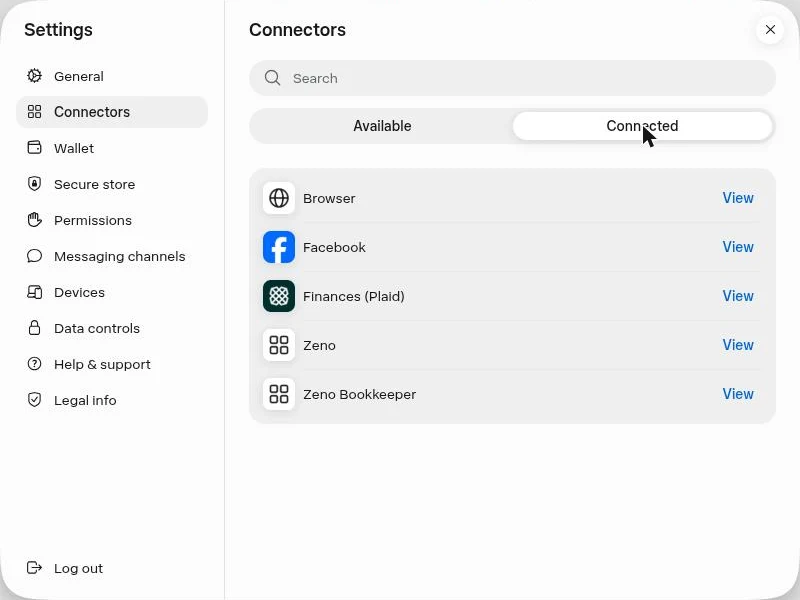Go to Secure store settings
The image size is (800, 600).
click(94, 184)
